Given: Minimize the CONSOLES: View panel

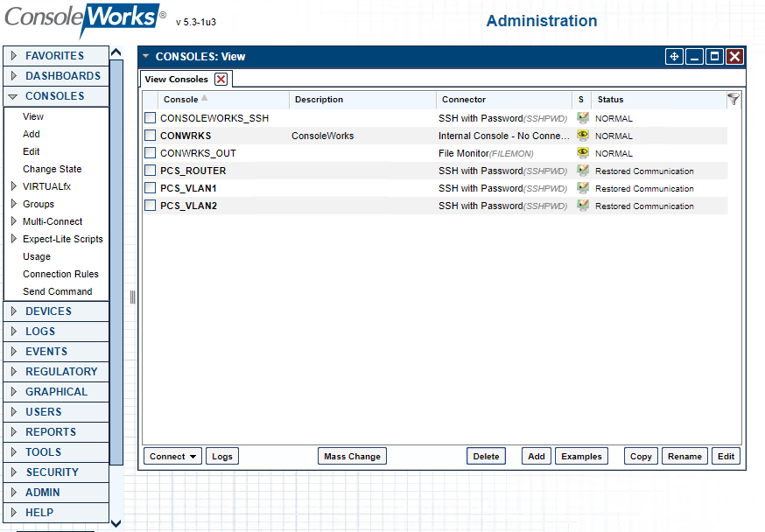Looking at the screenshot, I should click(694, 57).
